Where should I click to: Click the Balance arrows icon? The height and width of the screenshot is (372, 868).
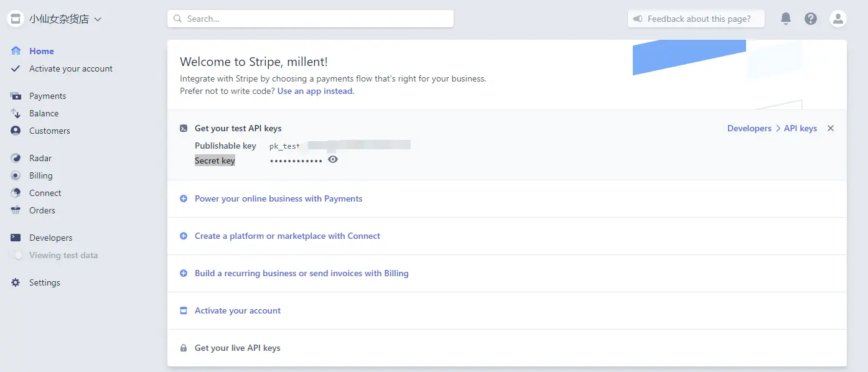[16, 113]
